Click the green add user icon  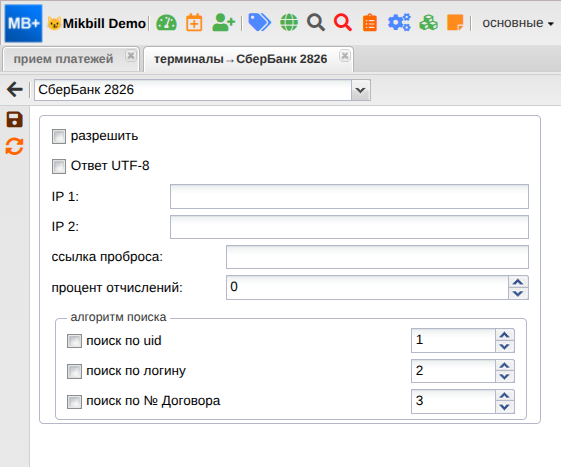(x=223, y=23)
